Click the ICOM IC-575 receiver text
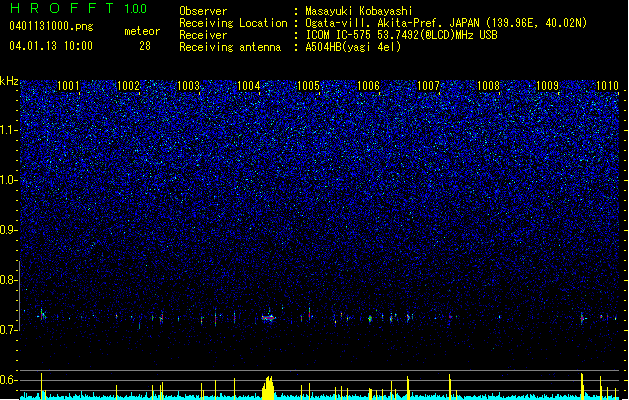 401,35
